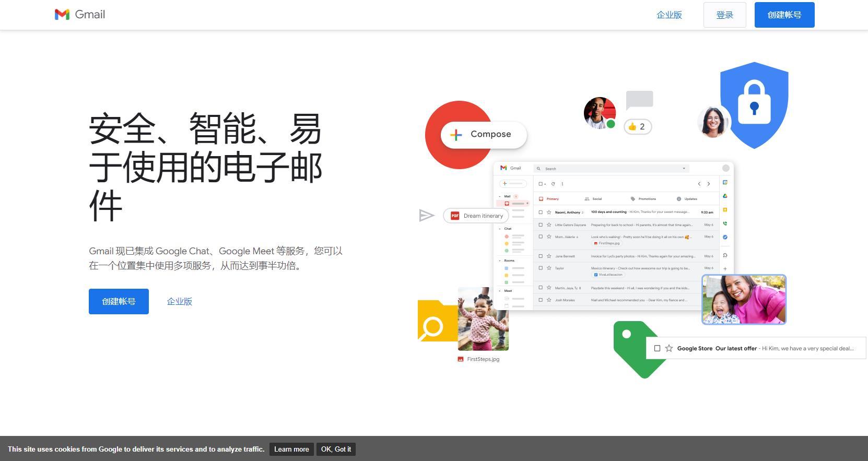Image resolution: width=868 pixels, height=461 pixels.
Task: Star the Google Store latest offer email
Action: point(668,348)
